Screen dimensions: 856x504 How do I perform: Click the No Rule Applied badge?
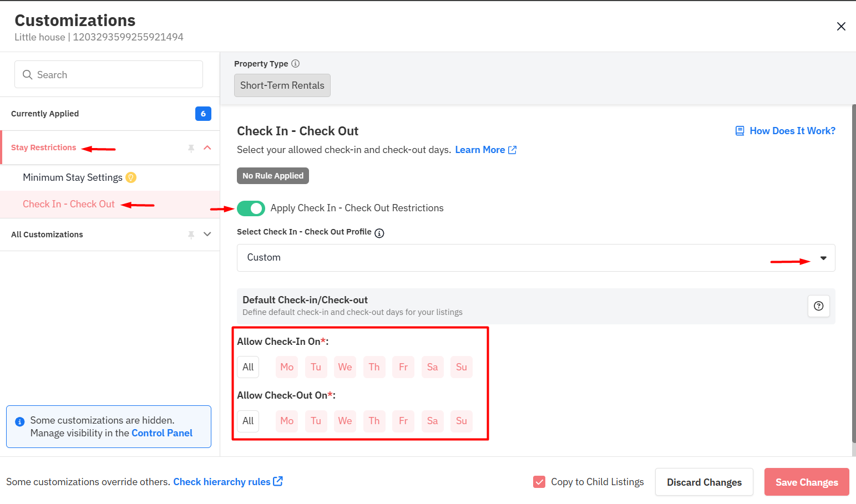pos(273,176)
